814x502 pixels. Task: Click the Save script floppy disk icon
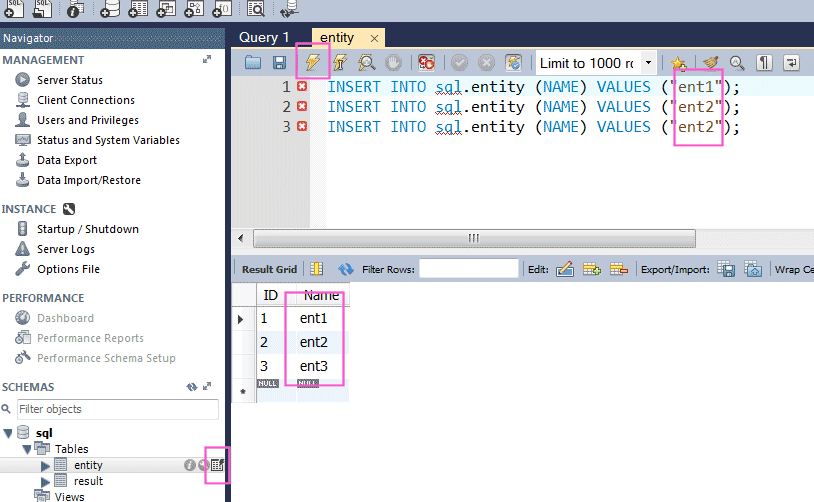pyautogui.click(x=279, y=63)
